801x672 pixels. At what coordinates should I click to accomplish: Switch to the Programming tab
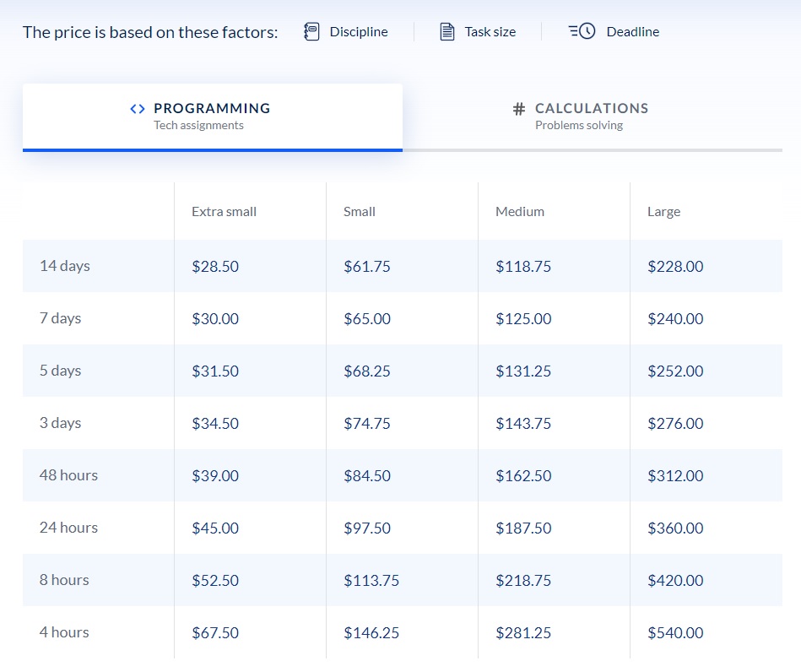pos(213,117)
